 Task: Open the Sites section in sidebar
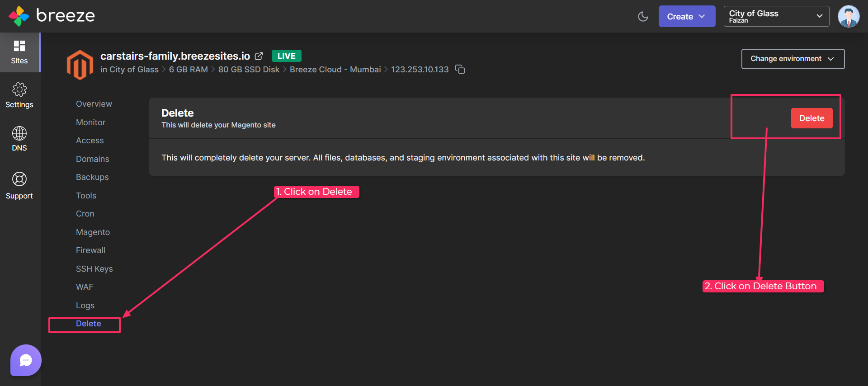[19, 52]
